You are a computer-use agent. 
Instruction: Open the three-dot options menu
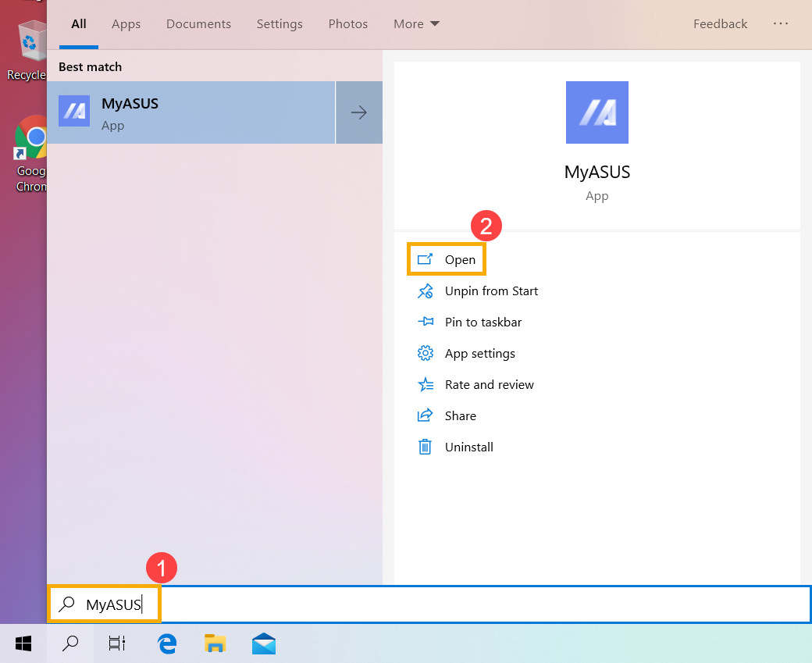coord(781,24)
